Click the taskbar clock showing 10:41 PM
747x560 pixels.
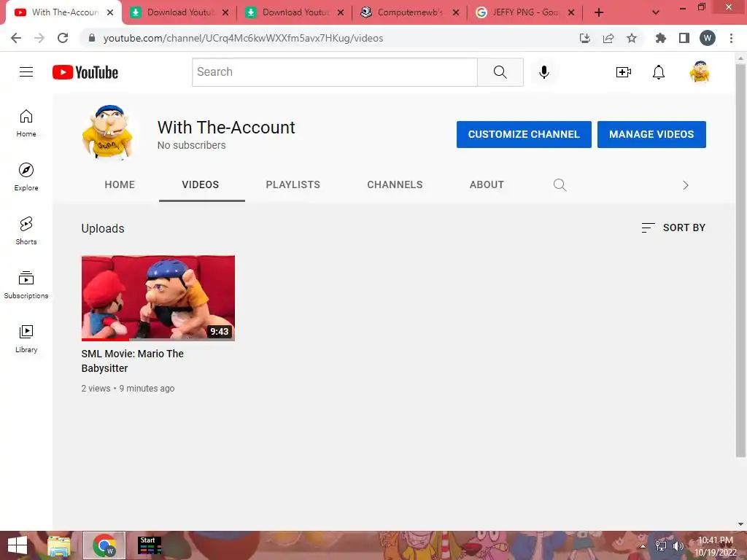715,546
